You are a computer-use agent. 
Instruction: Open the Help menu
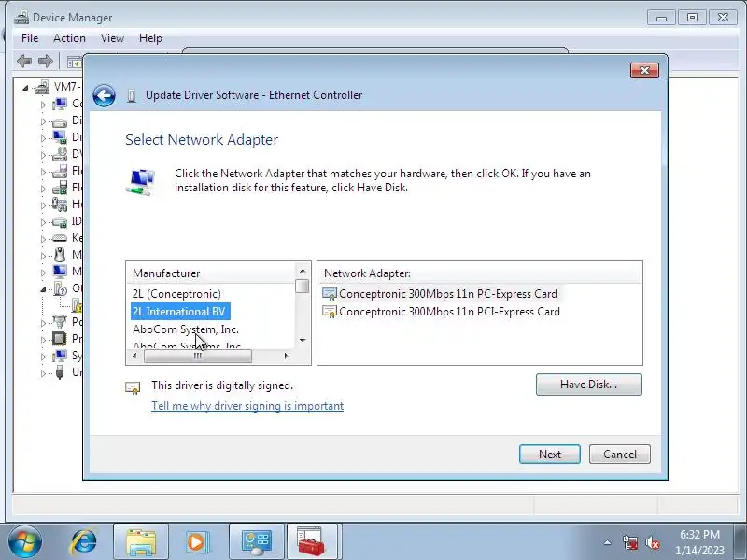150,38
